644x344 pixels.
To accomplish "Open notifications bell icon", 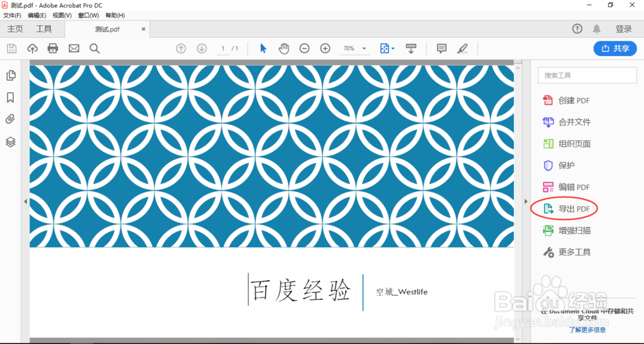I will (596, 29).
